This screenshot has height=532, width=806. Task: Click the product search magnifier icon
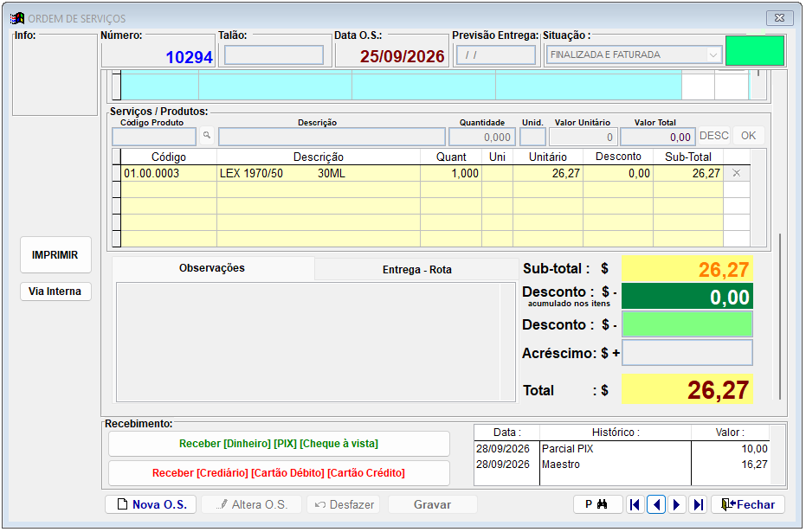(207, 136)
